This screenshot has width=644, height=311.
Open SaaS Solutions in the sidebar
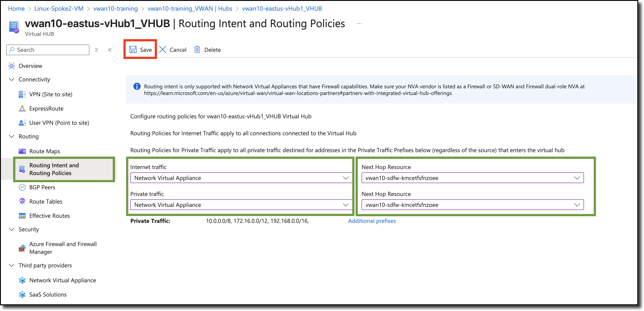tap(48, 295)
